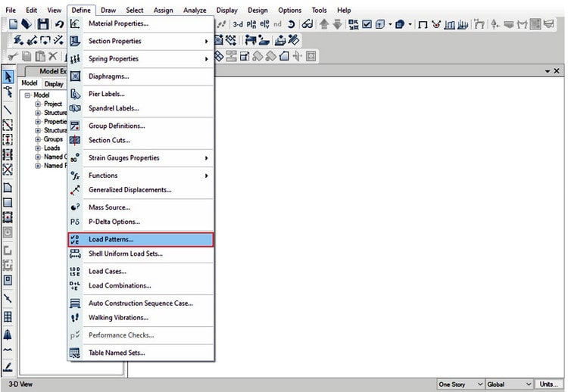Click the Draw Line tool in left toolbar
Image resolution: width=568 pixels, height=392 pixels.
point(8,109)
